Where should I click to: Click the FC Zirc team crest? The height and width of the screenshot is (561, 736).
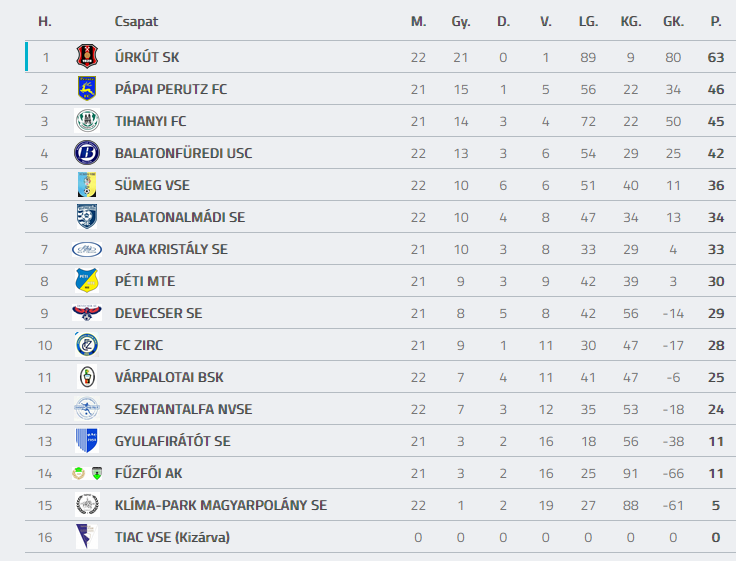coord(87,345)
